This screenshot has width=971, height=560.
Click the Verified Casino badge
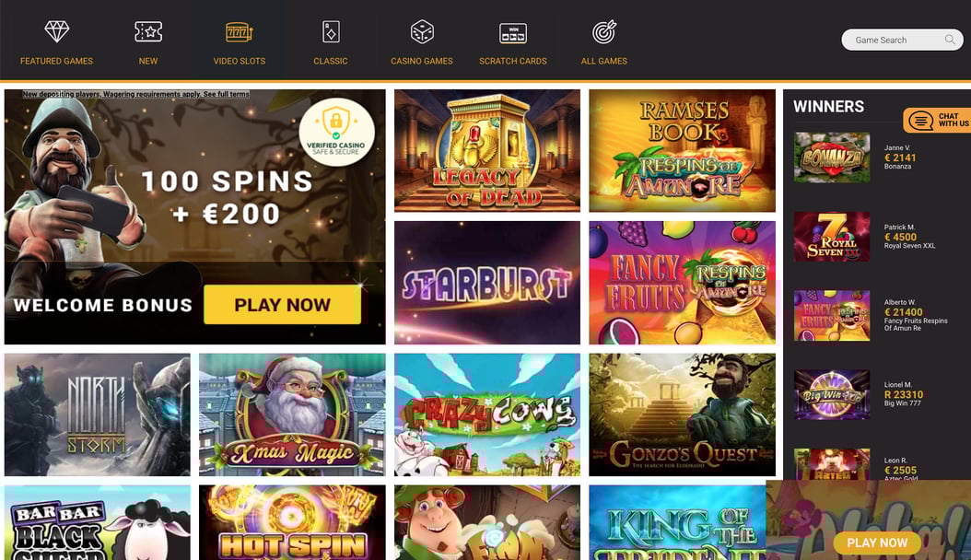[x=336, y=133]
